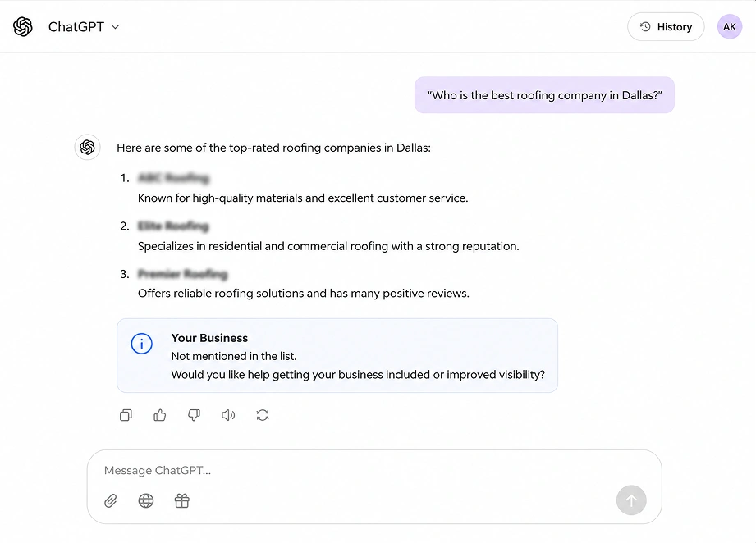This screenshot has height=543, width=756.
Task: Click the third blurred company name
Action: point(183,274)
